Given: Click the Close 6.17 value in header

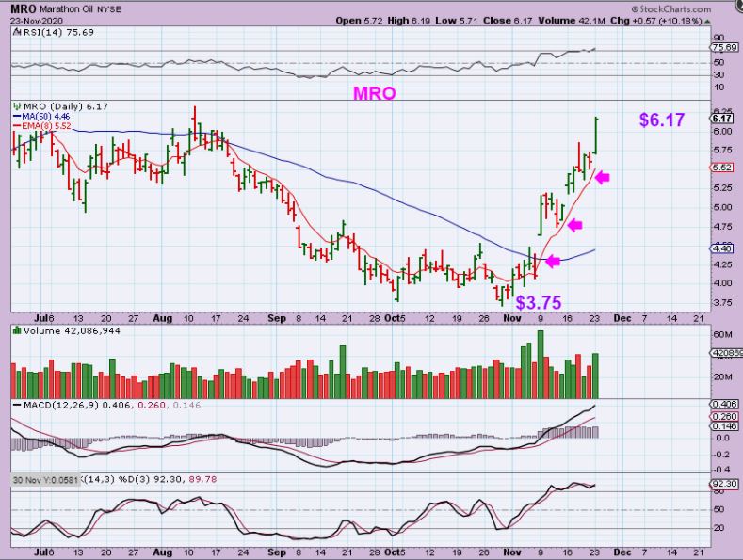Looking at the screenshot, I should tap(508, 21).
